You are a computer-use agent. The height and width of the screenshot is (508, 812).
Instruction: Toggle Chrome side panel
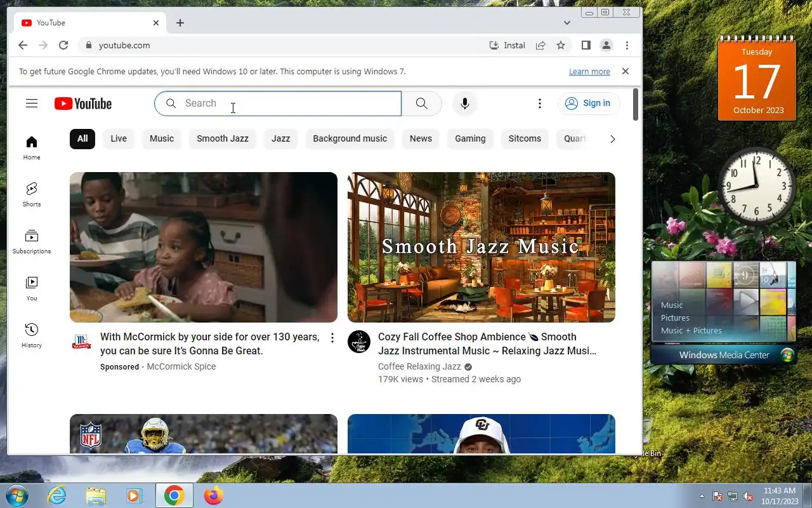click(586, 45)
